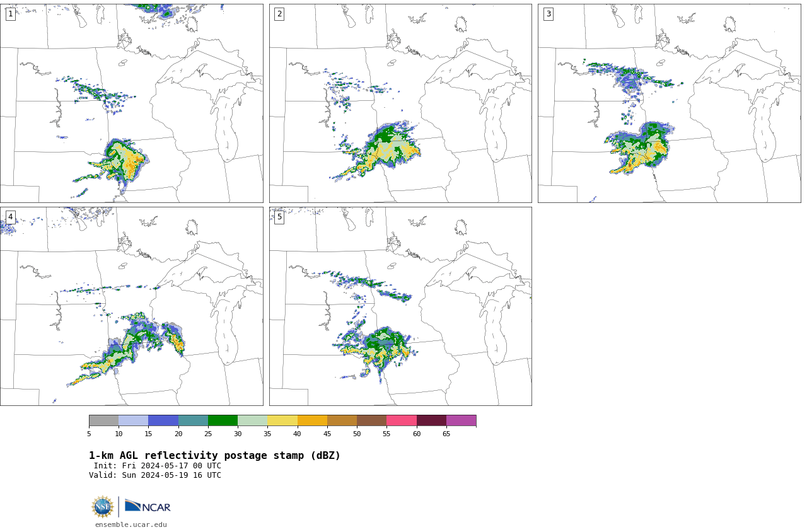Click the colorbar tick label 5
807x532 pixels.
coord(89,434)
